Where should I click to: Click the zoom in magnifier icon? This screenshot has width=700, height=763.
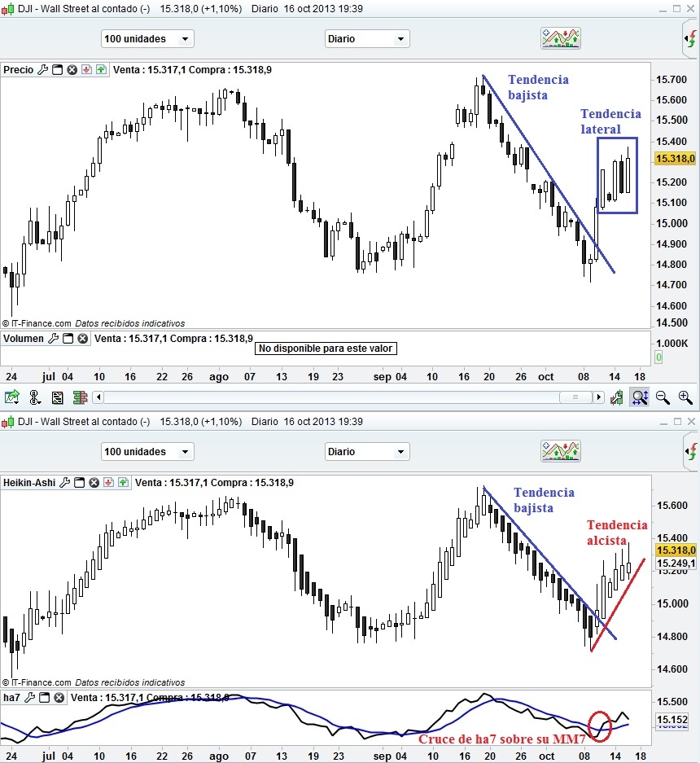(x=685, y=397)
